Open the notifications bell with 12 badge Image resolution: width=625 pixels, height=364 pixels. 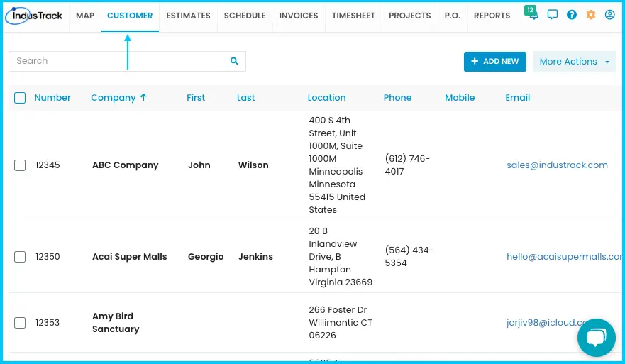point(532,13)
